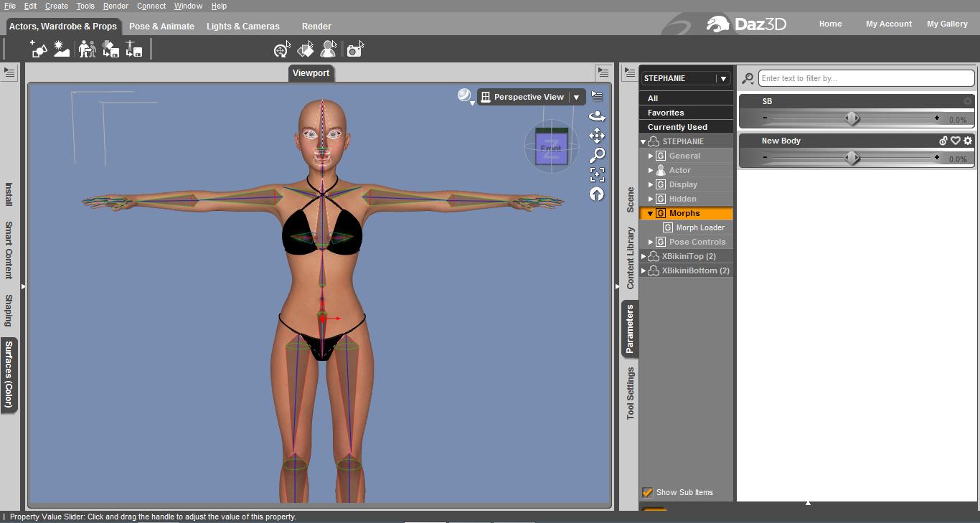980x523 pixels.
Task: Switch to Lights & Cameras activity tab
Action: [x=243, y=27]
